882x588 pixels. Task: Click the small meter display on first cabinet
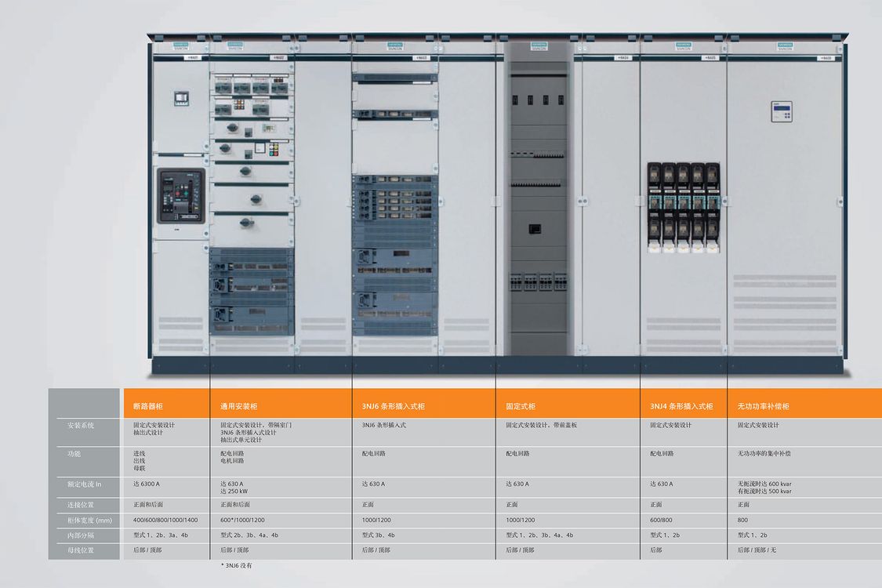pos(180,98)
